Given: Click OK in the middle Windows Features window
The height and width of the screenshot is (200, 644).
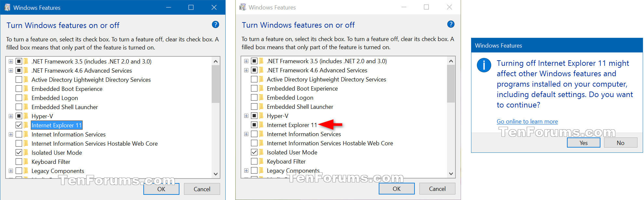Looking at the screenshot, I should 397,189.
